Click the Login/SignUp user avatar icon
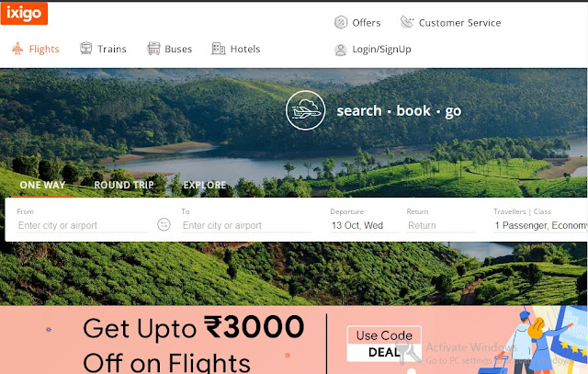The width and height of the screenshot is (588, 374). point(341,50)
